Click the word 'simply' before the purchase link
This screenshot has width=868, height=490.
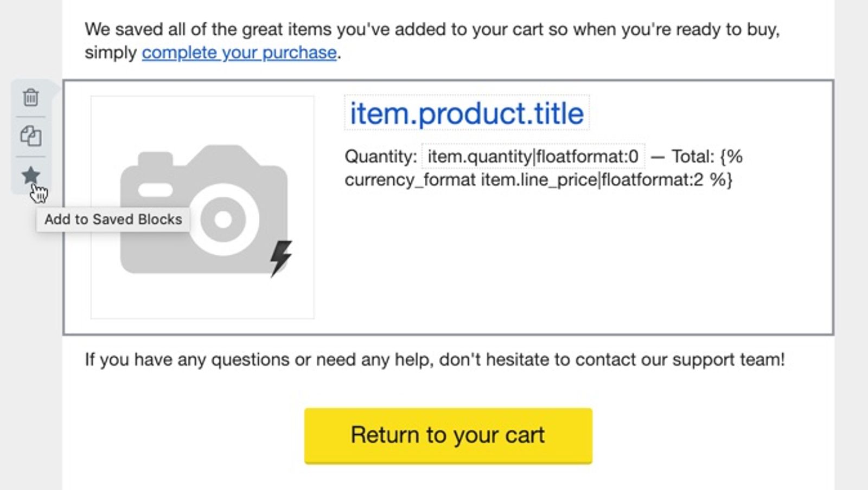[111, 53]
